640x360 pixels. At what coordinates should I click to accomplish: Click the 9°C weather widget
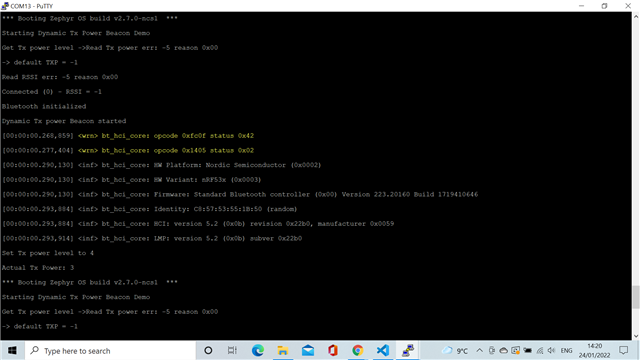(x=455, y=350)
